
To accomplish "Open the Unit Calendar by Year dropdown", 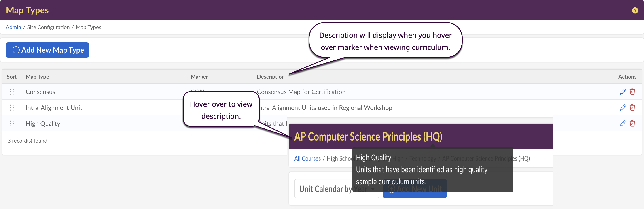I will click(x=336, y=189).
